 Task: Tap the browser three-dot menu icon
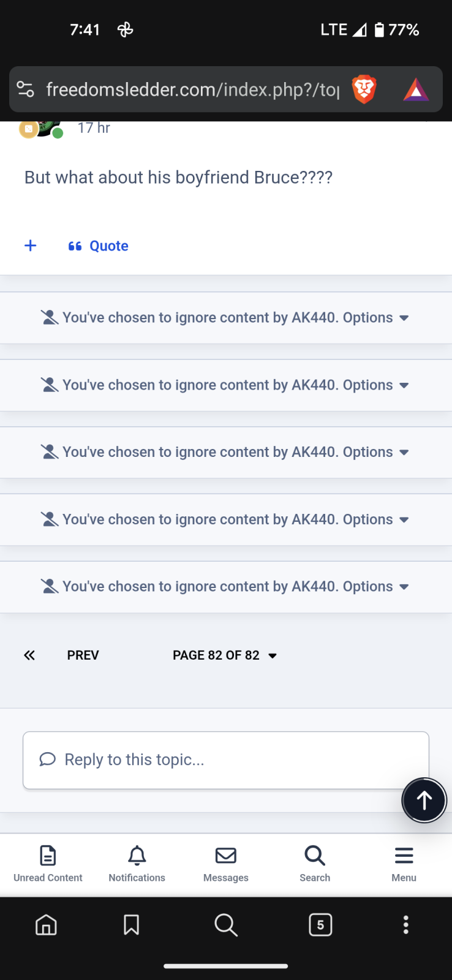(405, 925)
